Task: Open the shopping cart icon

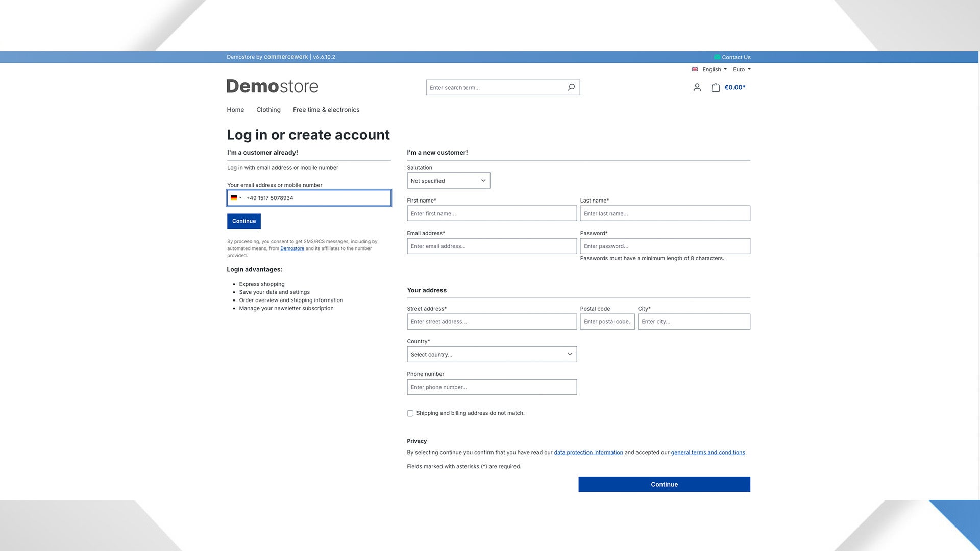Action: 716,87
